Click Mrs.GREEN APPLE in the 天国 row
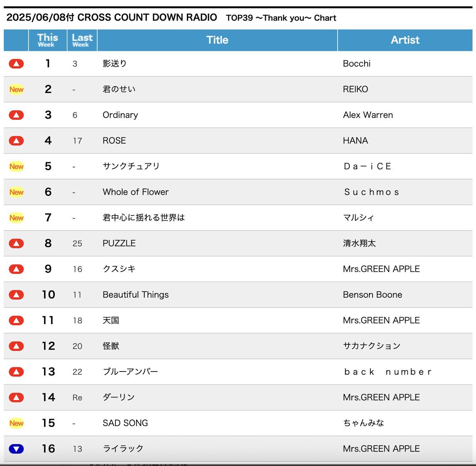Image resolution: width=476 pixels, height=466 pixels. pyautogui.click(x=381, y=320)
